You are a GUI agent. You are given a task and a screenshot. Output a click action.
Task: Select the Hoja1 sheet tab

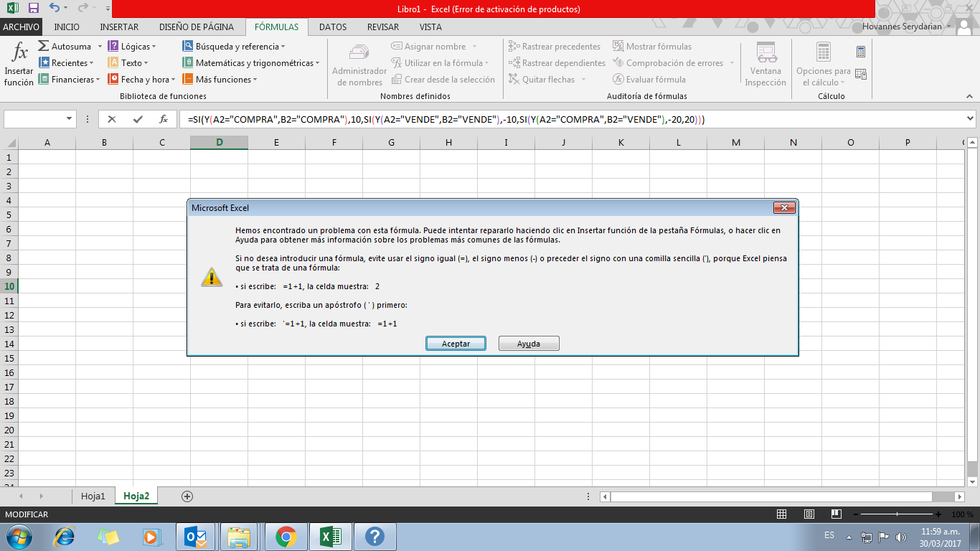coord(93,496)
